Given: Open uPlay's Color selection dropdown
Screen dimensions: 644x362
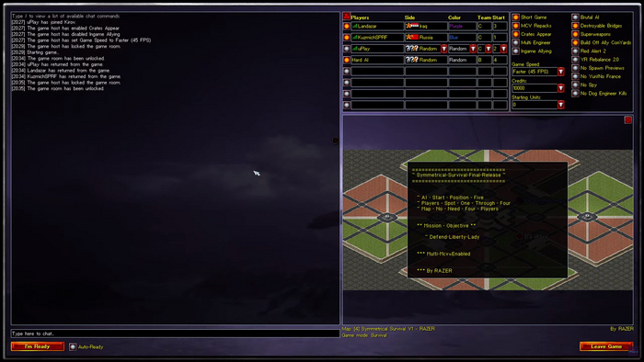Looking at the screenshot, I should (473, 49).
